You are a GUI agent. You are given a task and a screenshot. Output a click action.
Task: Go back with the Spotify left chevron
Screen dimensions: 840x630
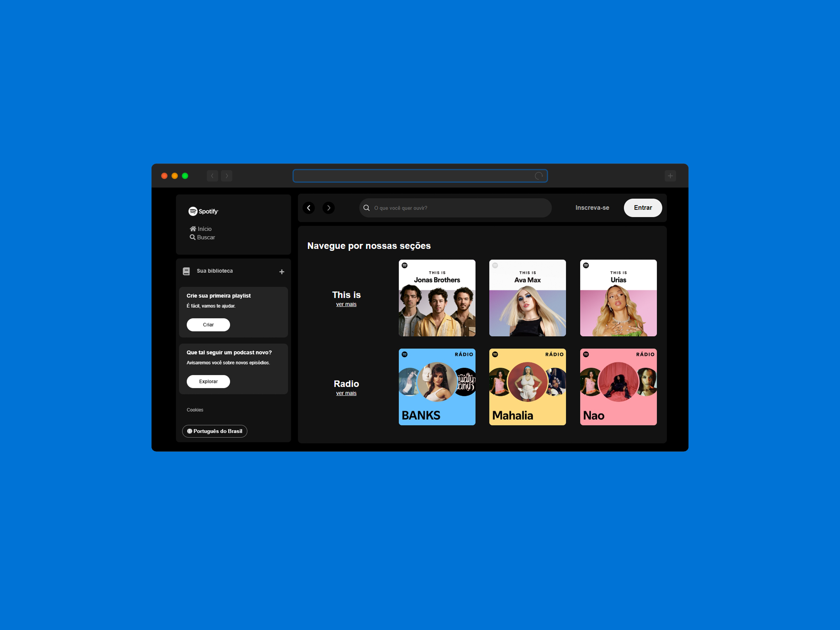(x=309, y=208)
